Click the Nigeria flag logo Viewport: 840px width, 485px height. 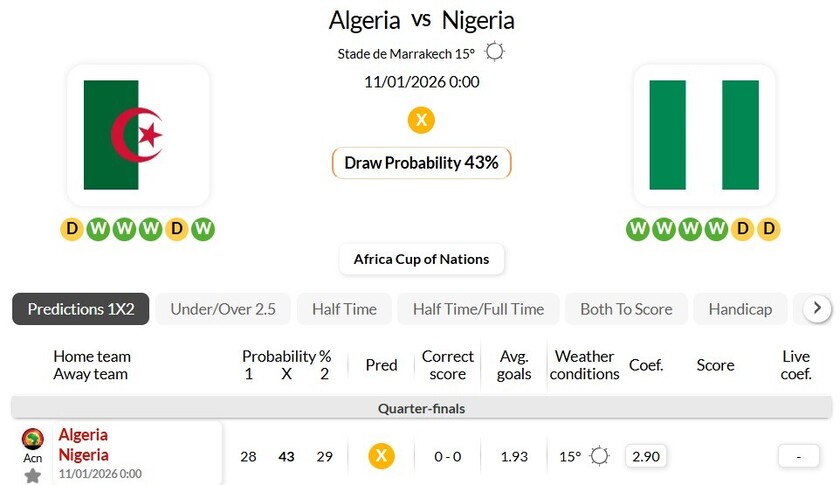[x=704, y=135]
